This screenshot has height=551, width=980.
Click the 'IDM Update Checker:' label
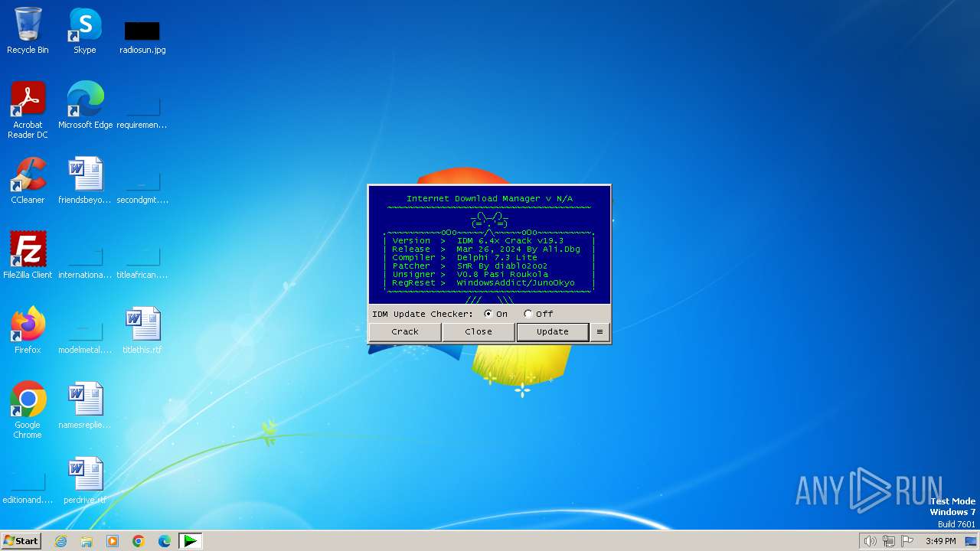423,314
